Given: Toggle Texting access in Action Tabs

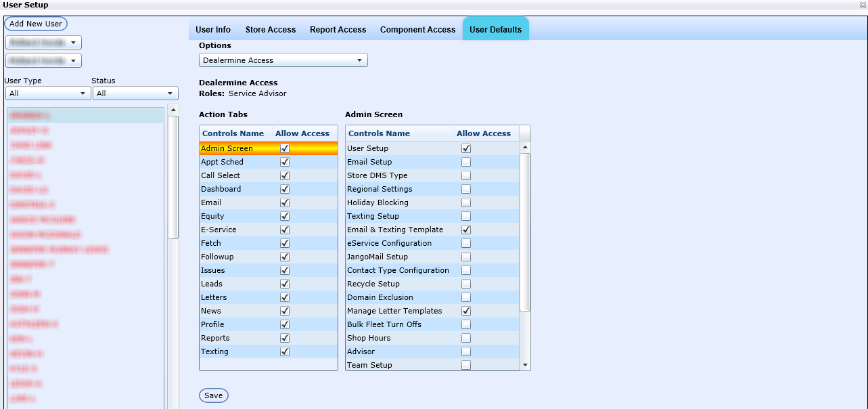Looking at the screenshot, I should click(x=285, y=351).
